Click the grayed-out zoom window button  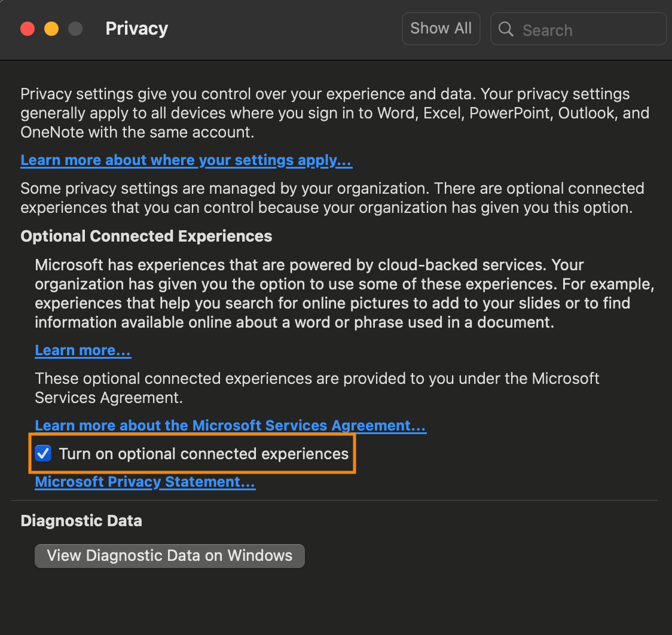pos(75,29)
